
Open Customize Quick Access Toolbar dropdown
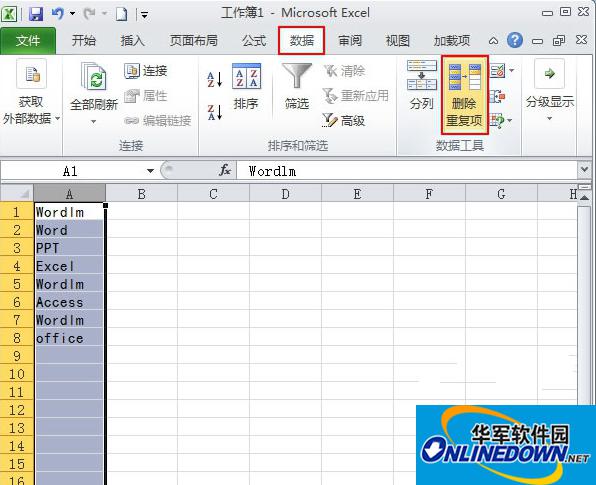(144, 15)
